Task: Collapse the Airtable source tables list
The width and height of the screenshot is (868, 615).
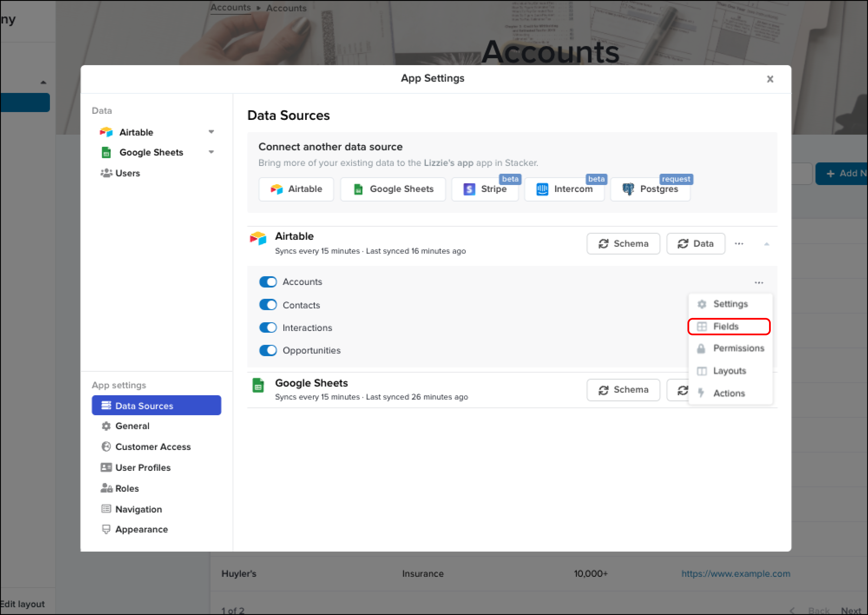Action: (x=767, y=244)
